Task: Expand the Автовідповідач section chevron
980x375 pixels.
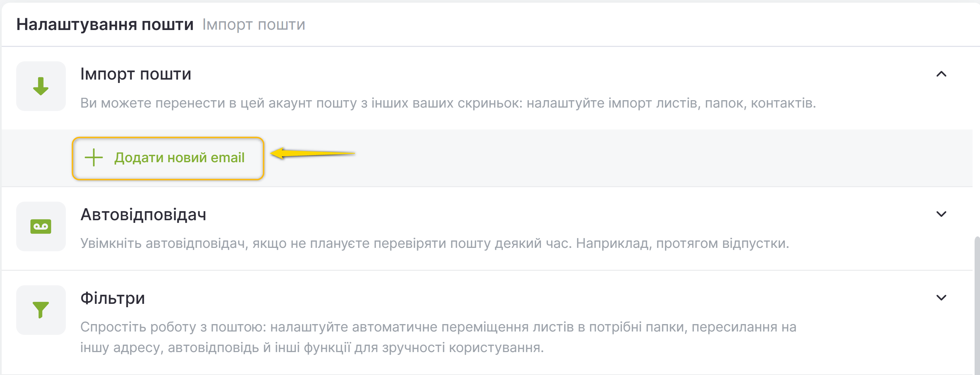Action: (941, 214)
